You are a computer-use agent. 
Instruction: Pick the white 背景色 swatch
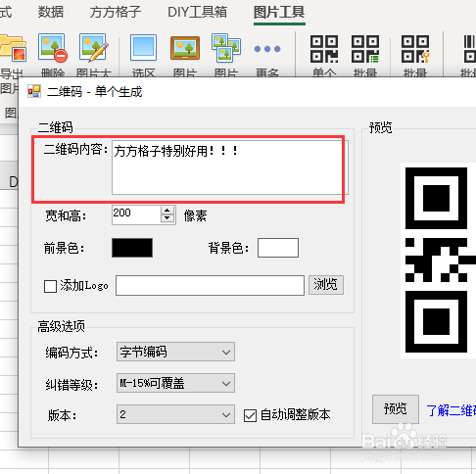278,248
